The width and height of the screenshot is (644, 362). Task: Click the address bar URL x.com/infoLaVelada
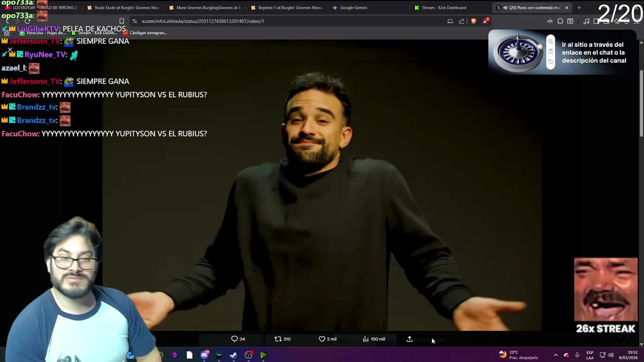(203, 21)
